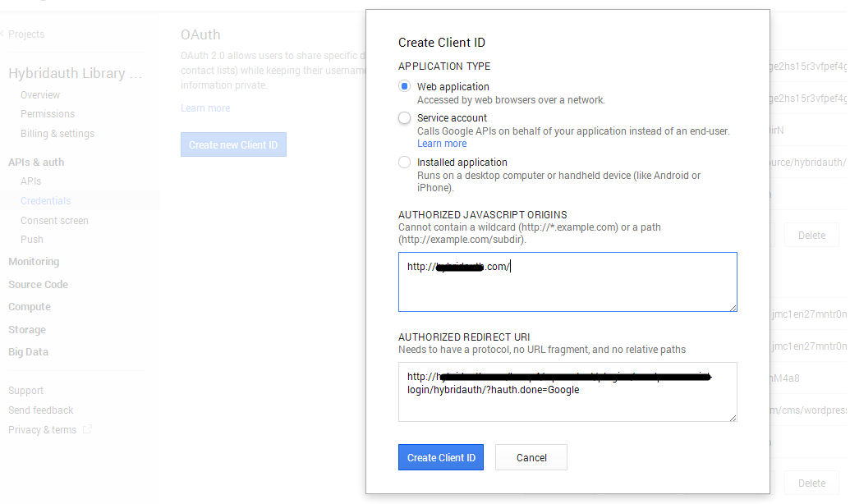This screenshot has height=504, width=850.
Task: Click the upper Delete button behind dialog
Action: 811,236
